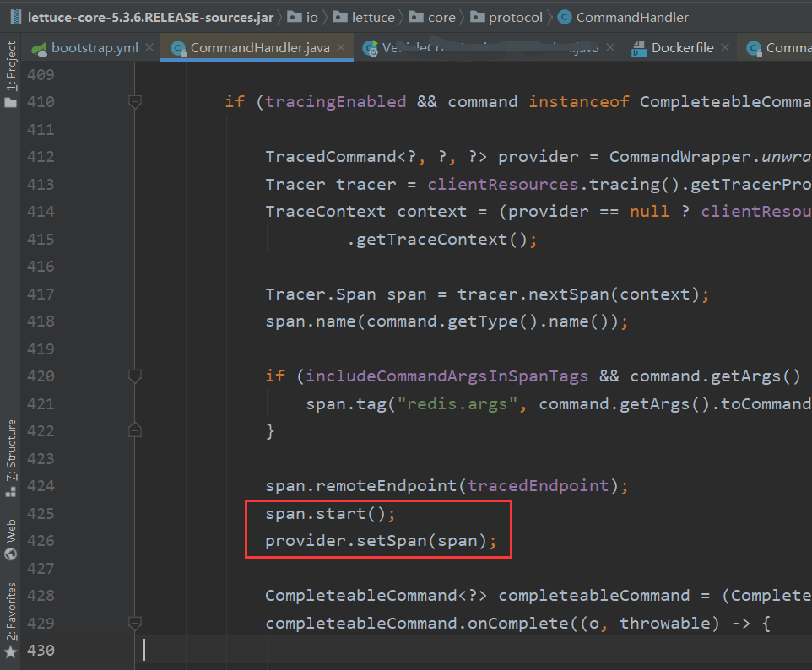Image resolution: width=812 pixels, height=670 pixels.
Task: Click the core folder breadcrumb
Action: pos(432,17)
